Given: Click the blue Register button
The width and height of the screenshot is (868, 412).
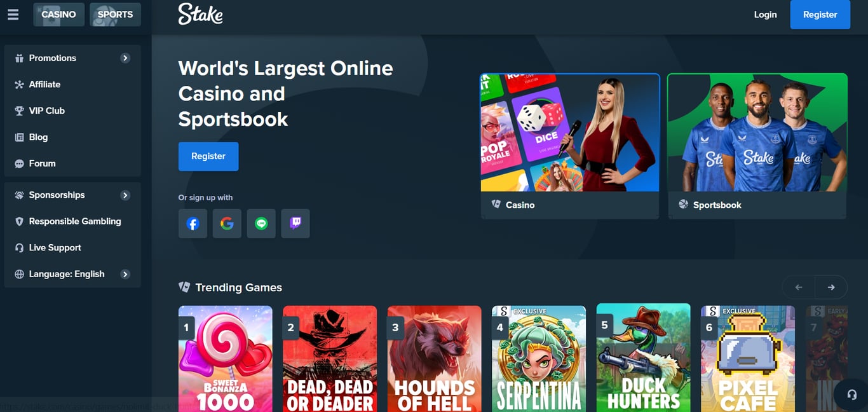Looking at the screenshot, I should click(x=820, y=15).
